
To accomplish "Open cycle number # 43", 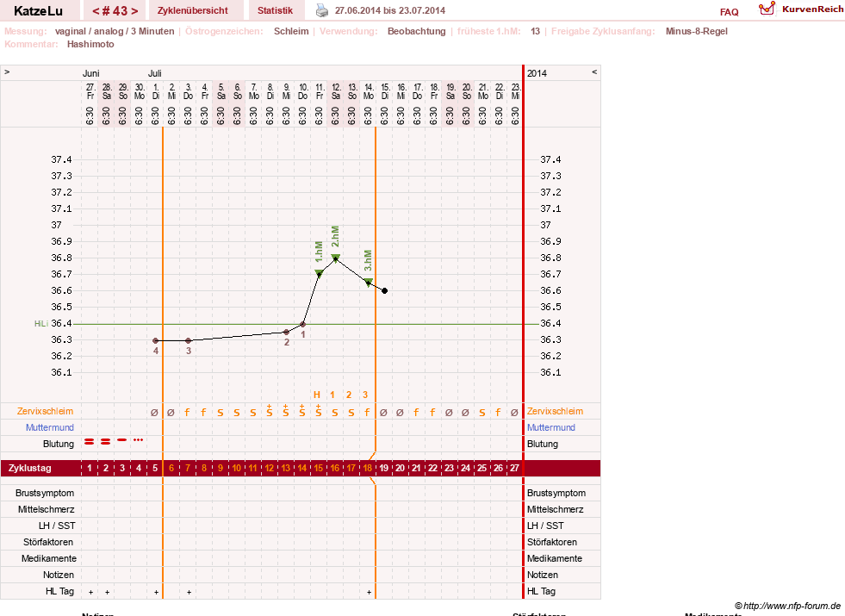I will [115, 11].
